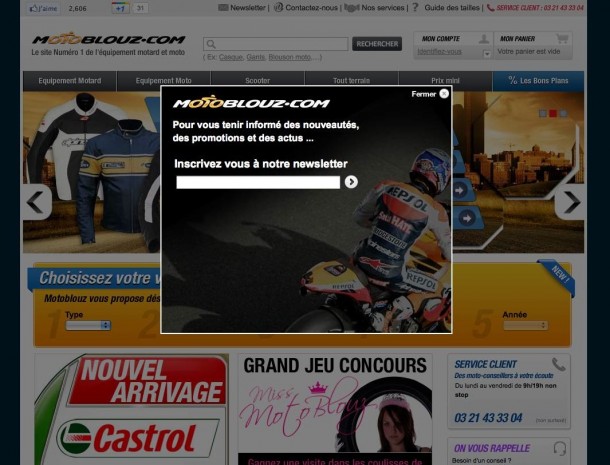Screen dimensions: 610x465
Task: Go to previous banner slide arrow
Action: coord(36,202)
